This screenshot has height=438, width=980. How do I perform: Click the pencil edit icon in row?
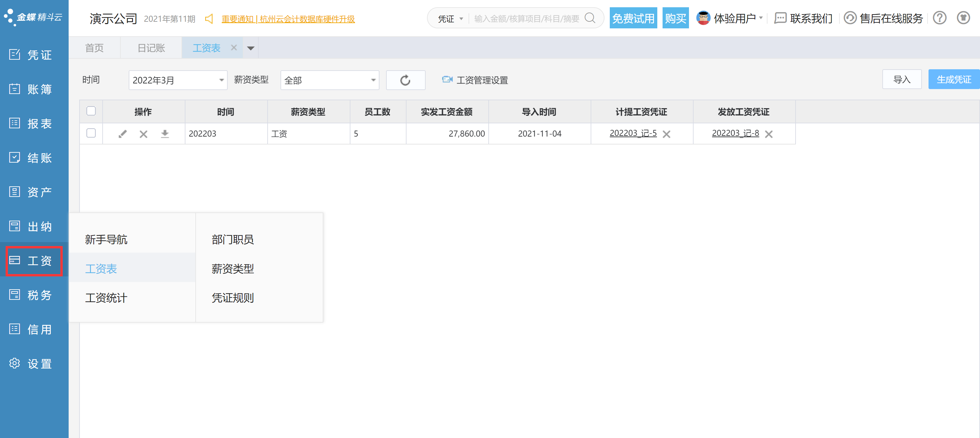122,134
